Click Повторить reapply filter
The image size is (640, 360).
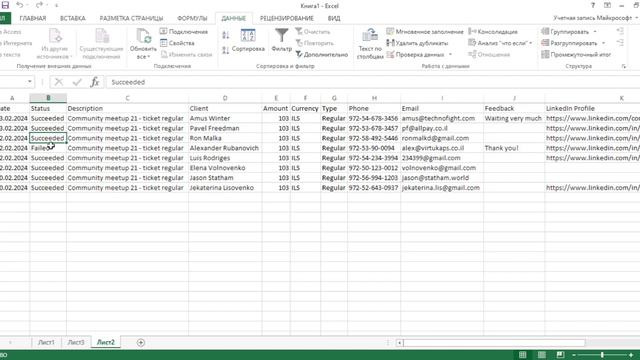(x=315, y=43)
